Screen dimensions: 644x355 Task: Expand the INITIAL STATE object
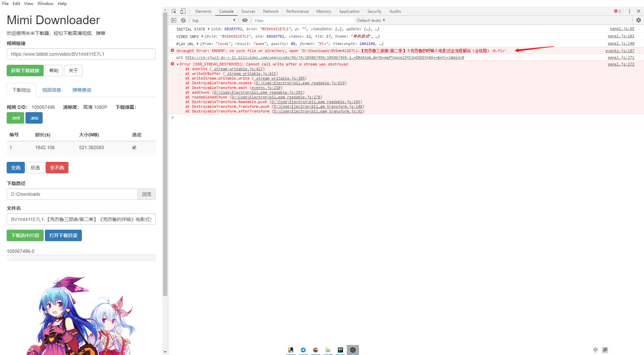coord(208,29)
